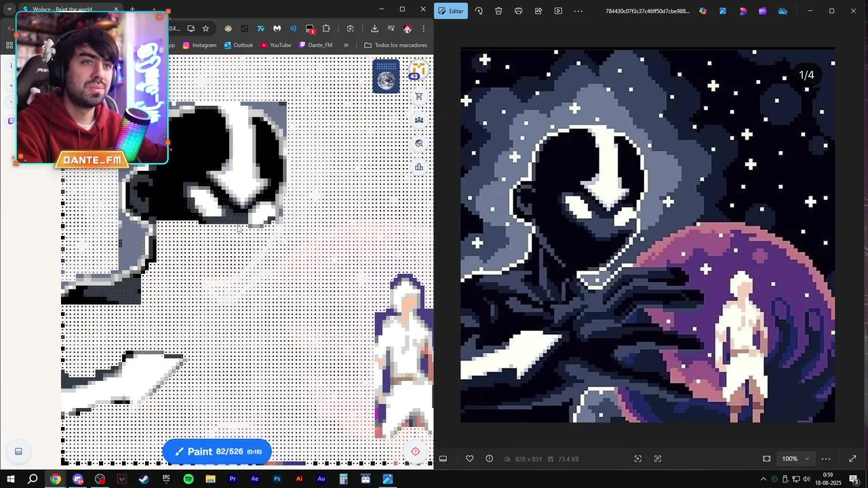Click the Editar button in Photos

(x=451, y=11)
